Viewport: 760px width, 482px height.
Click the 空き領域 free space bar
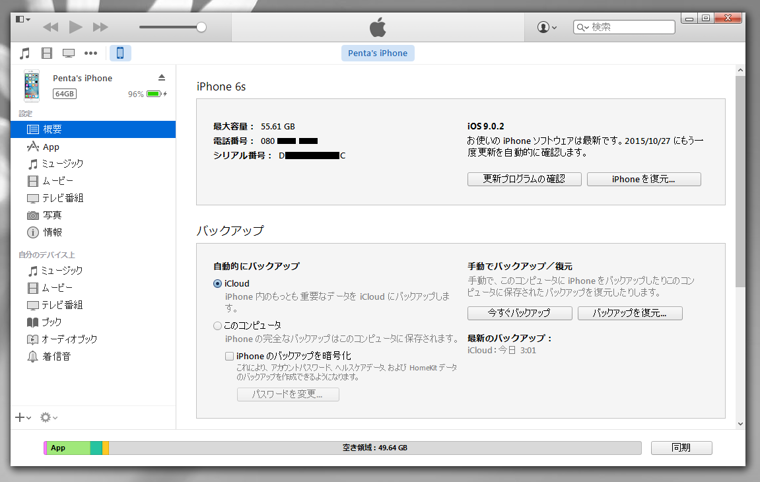(375, 448)
